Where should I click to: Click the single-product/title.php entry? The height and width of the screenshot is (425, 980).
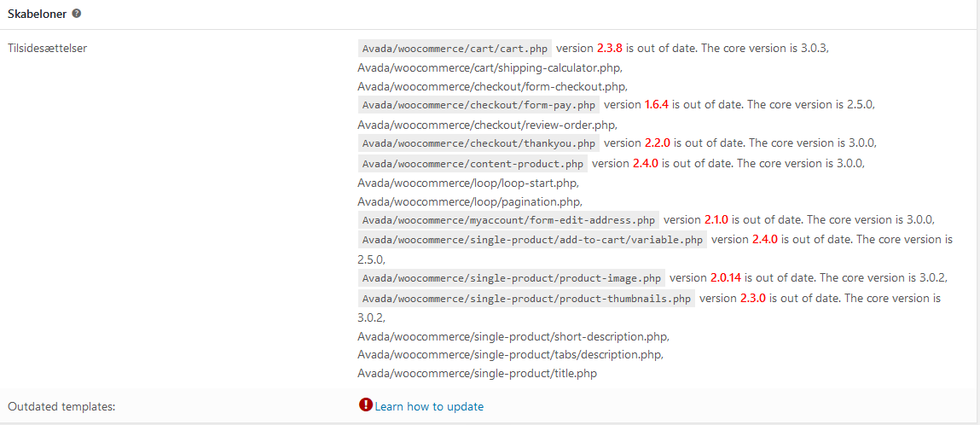click(x=477, y=374)
